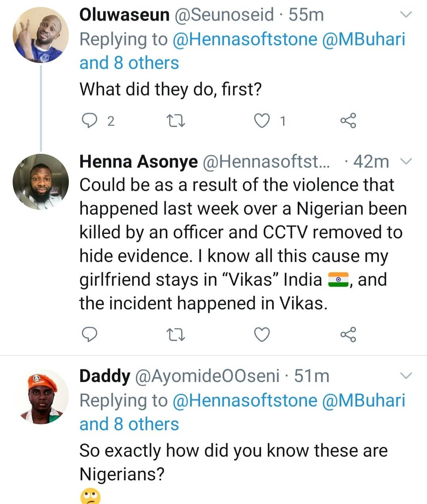427x504 pixels.
Task: Open @MBuhari mention in Oluwaseun's reply
Action: tap(364, 39)
